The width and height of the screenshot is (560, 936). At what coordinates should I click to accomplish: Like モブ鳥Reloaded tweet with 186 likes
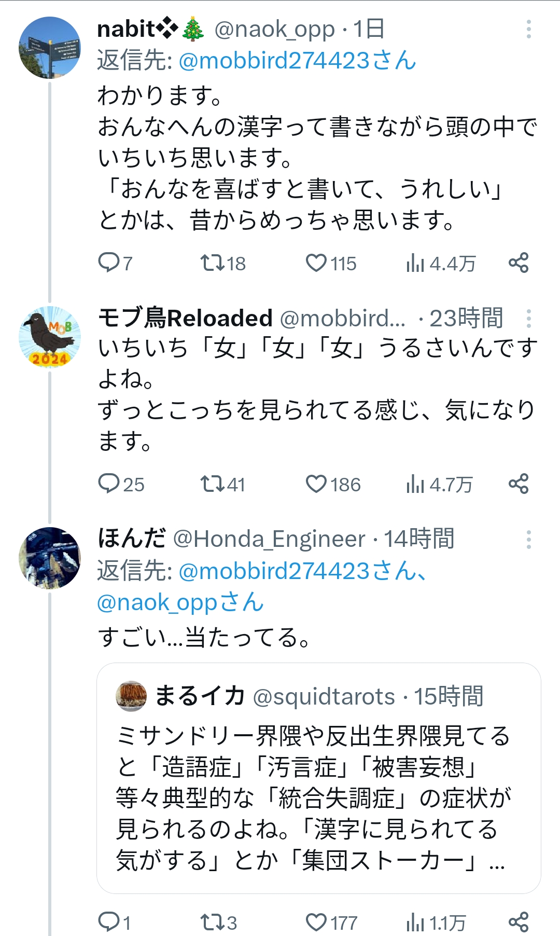pos(333,484)
